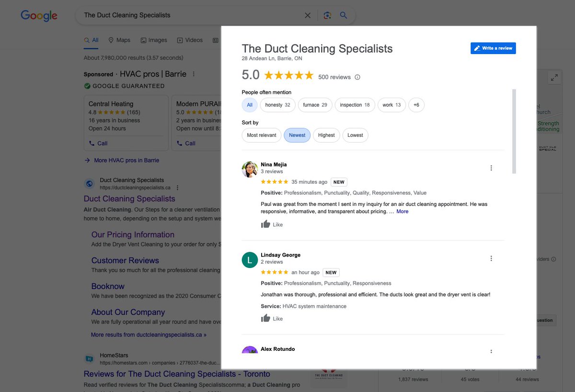This screenshot has height=392, width=575.
Task: Click the reviews panel scrollbar
Action: click(x=514, y=131)
